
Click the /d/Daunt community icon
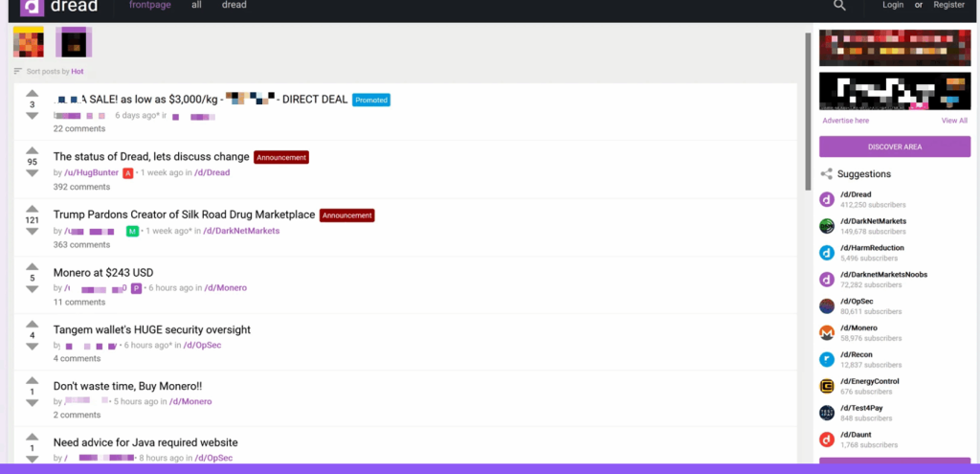tap(827, 440)
